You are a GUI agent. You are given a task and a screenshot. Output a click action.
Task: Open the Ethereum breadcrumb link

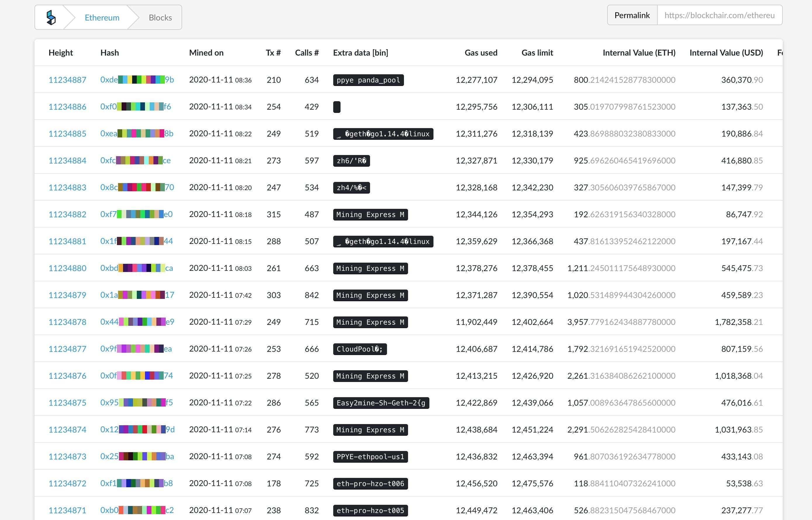(102, 18)
